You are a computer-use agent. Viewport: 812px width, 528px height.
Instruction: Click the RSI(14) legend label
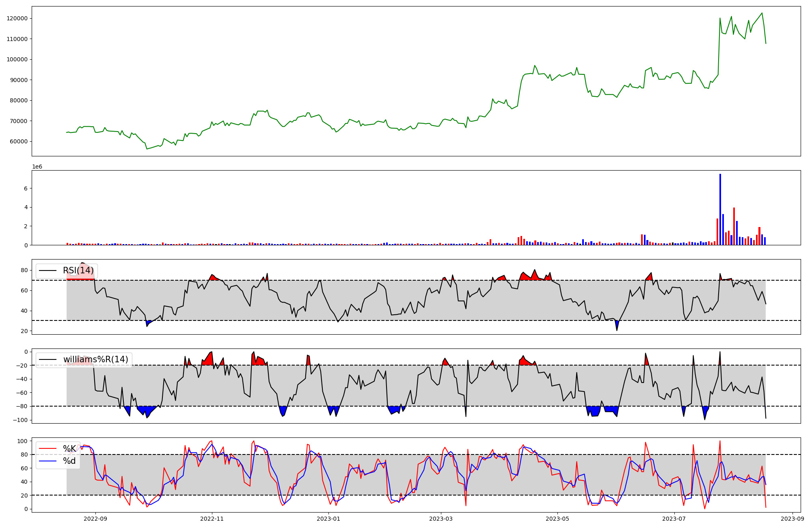click(x=78, y=270)
